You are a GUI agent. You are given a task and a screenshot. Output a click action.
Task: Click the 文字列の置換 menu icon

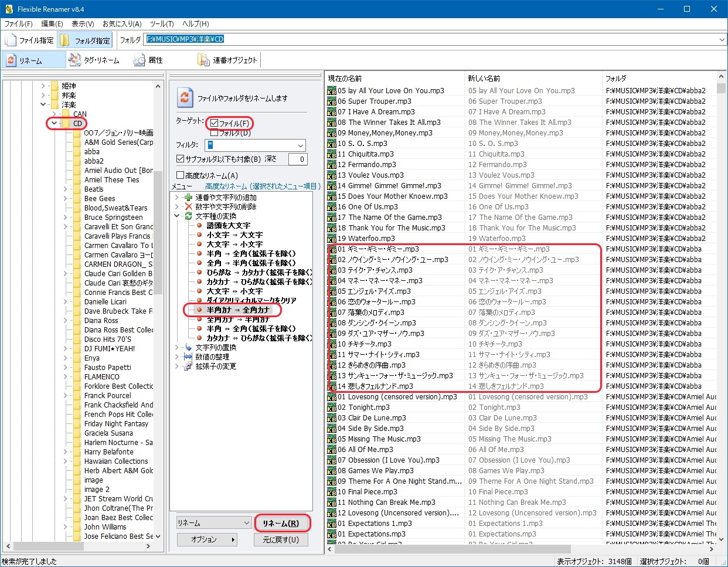[x=188, y=348]
